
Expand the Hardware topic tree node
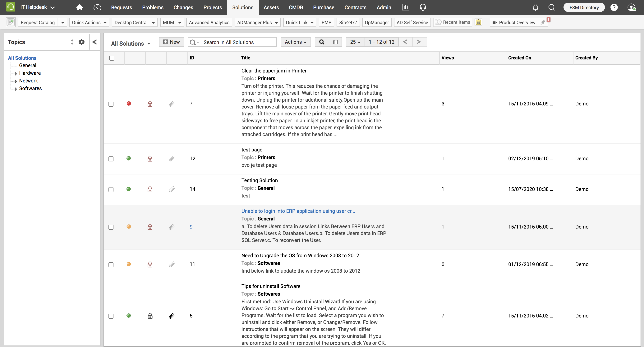point(16,73)
